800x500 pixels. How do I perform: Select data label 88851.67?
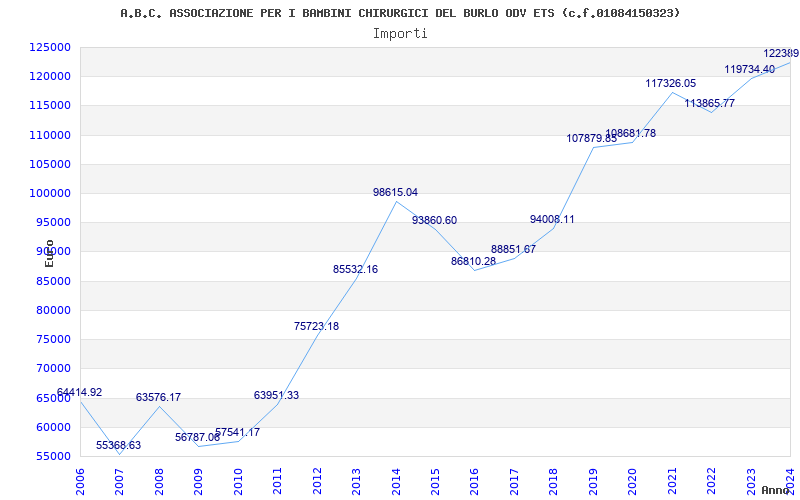click(x=514, y=249)
